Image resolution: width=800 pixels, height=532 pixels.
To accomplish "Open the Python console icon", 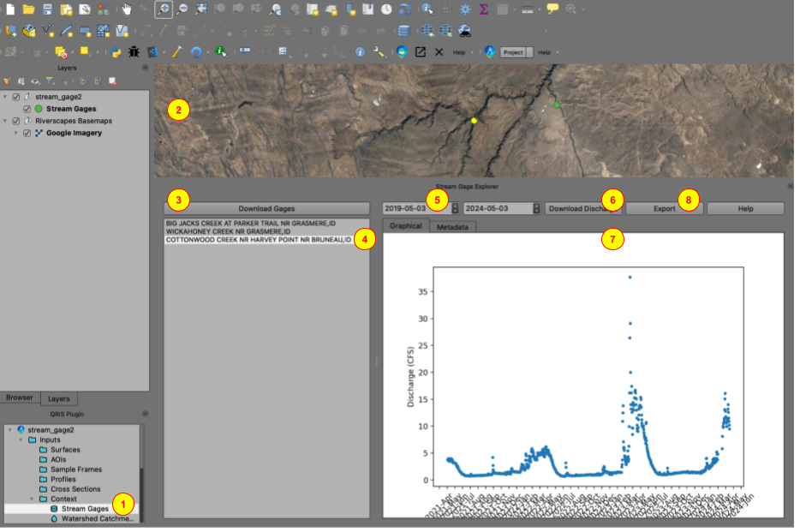I will 116,52.
